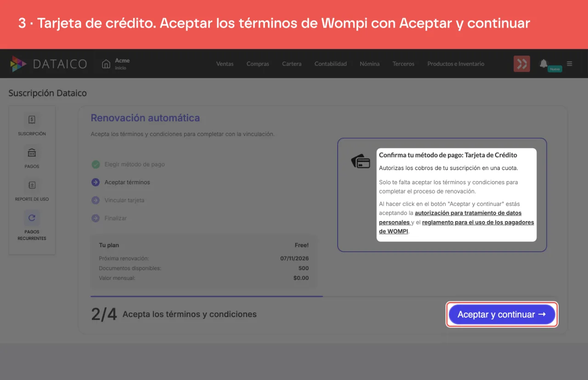Open the Pagos recurrentes sidebar icon
588x380 pixels.
32,218
